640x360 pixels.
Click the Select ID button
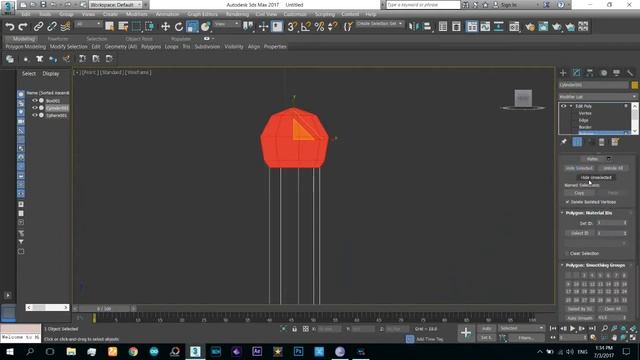pyautogui.click(x=580, y=233)
